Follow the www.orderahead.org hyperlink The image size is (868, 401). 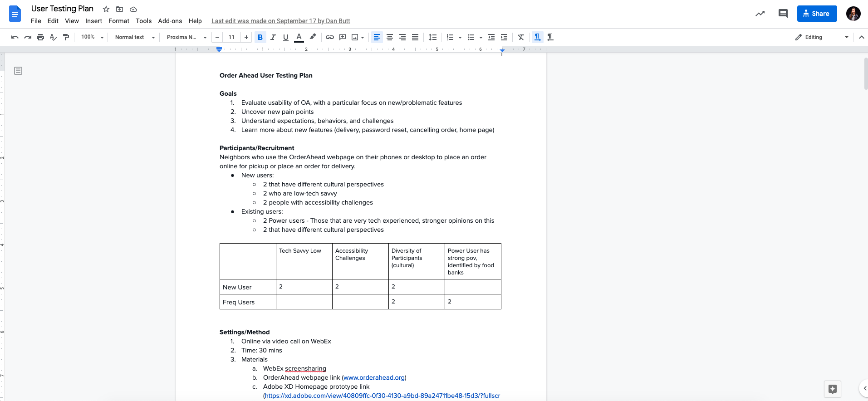pyautogui.click(x=374, y=377)
